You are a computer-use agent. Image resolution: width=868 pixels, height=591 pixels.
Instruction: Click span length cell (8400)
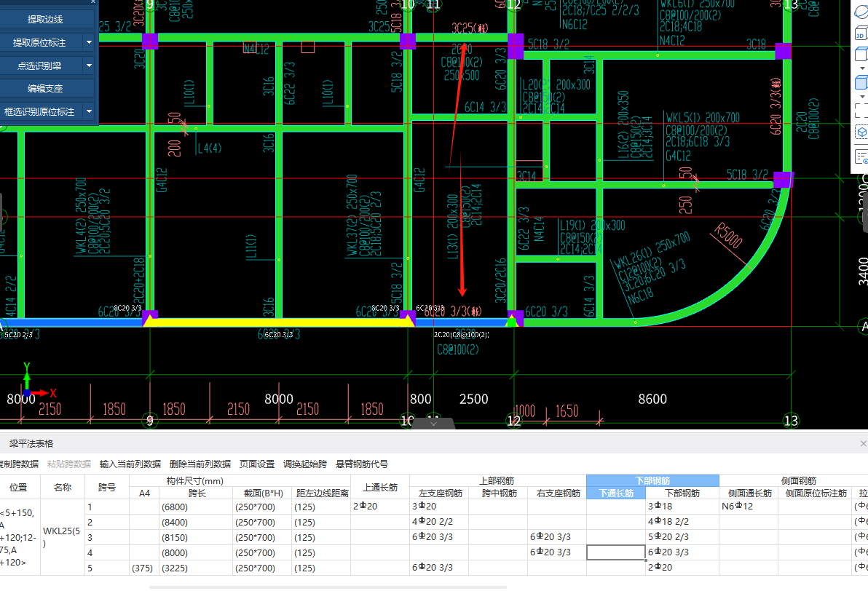(x=196, y=522)
